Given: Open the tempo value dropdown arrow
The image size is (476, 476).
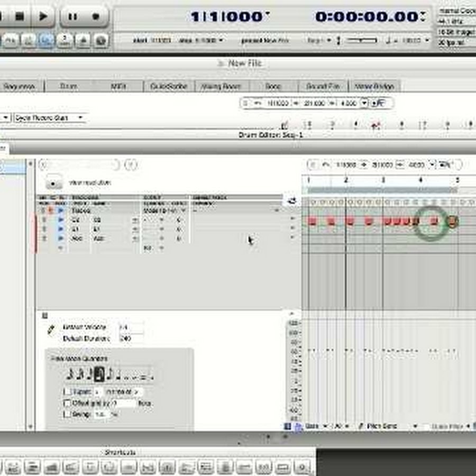Looking at the screenshot, I should coord(427,40).
